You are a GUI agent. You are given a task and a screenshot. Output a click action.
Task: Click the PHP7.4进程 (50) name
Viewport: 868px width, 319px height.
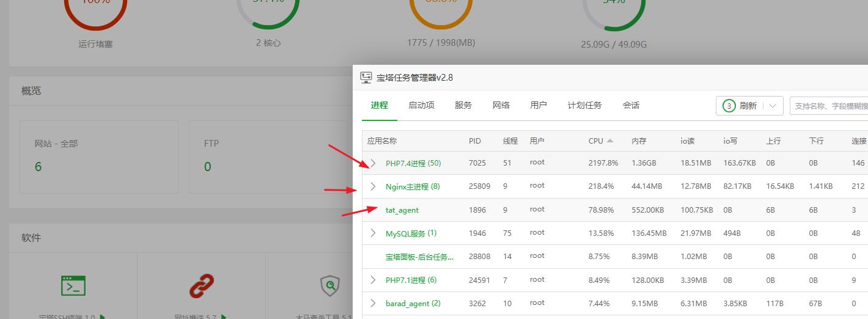[413, 163]
